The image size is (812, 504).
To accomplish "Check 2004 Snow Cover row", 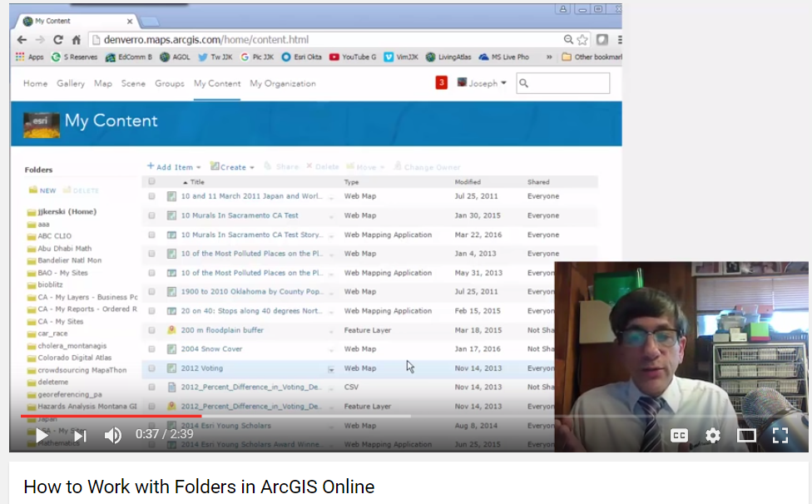I will (x=151, y=349).
